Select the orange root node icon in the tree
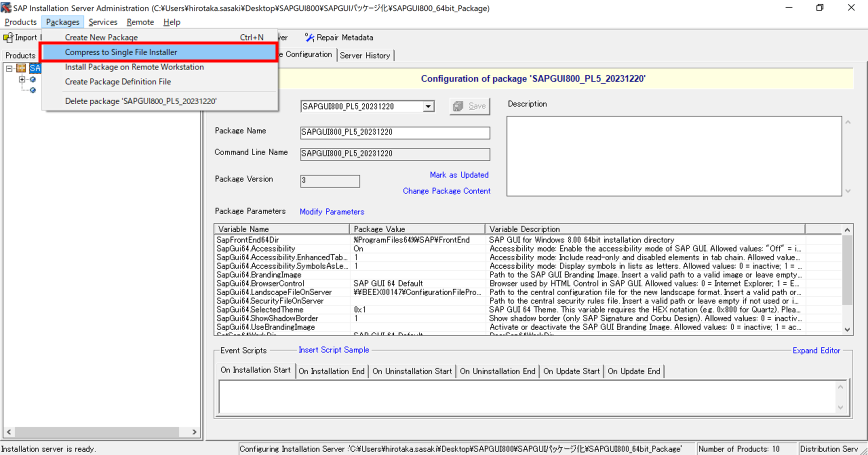 pos(21,68)
